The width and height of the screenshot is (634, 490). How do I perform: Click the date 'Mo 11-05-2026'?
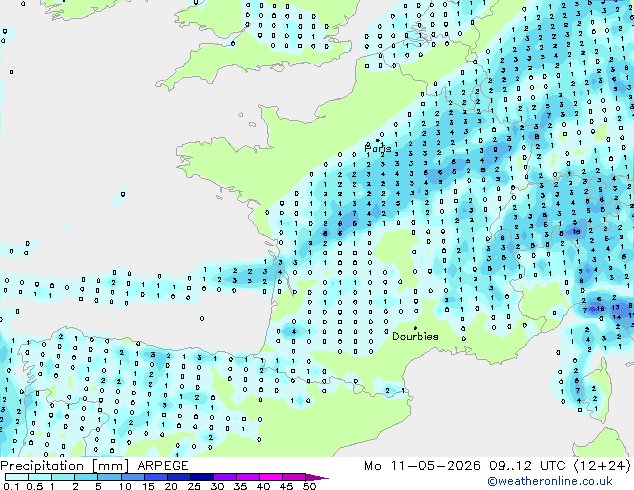(x=422, y=466)
